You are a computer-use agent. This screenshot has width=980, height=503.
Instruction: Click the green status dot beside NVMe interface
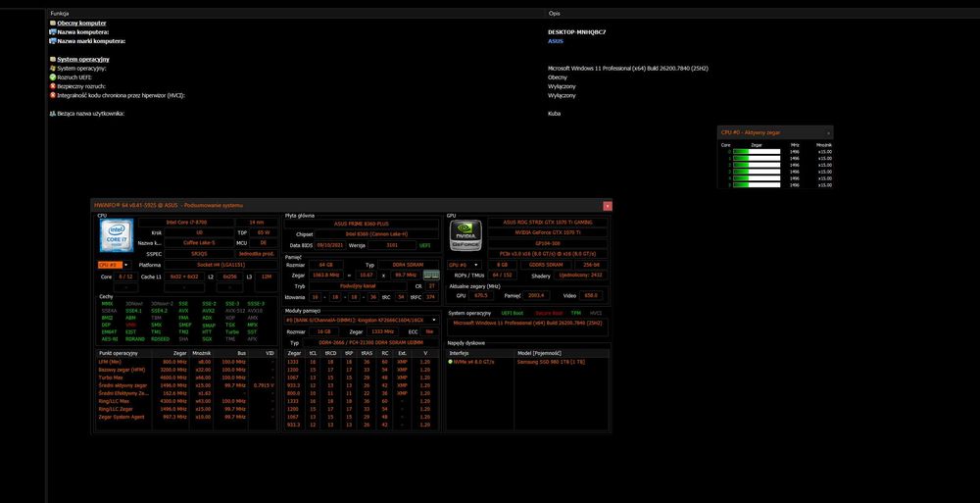point(450,362)
